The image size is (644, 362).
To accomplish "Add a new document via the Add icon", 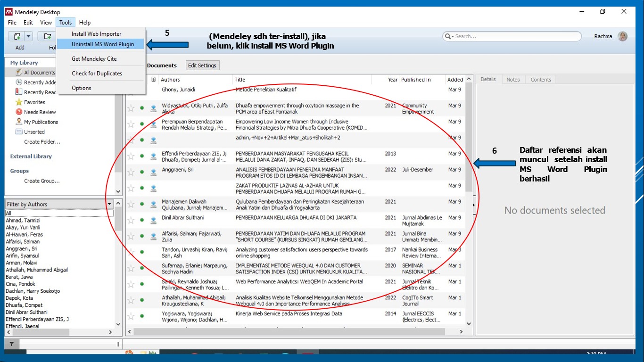I will point(17,36).
